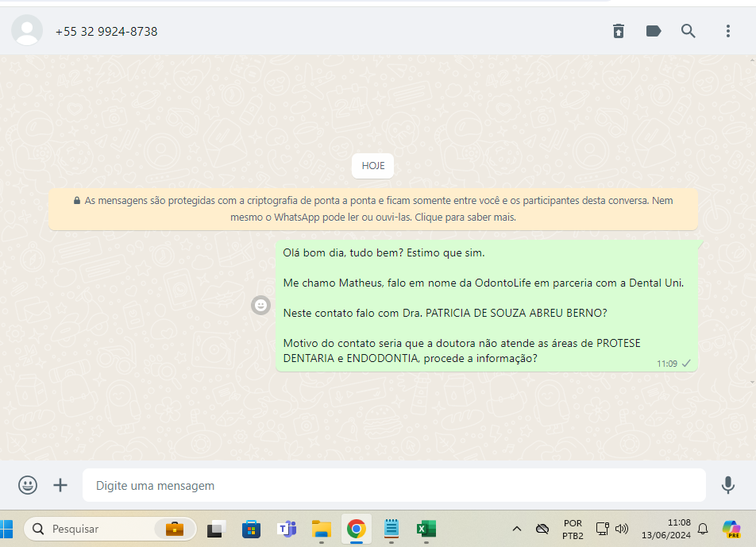756x547 pixels.
Task: Click the label tag icon
Action: [654, 31]
